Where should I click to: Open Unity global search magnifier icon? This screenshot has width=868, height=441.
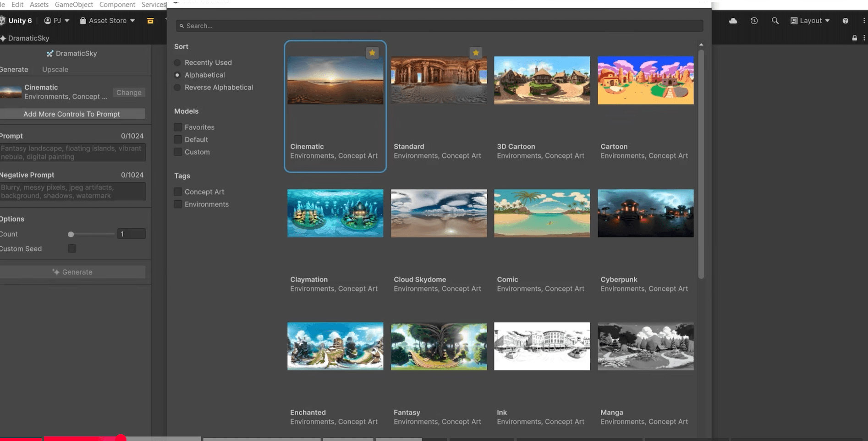pos(775,21)
